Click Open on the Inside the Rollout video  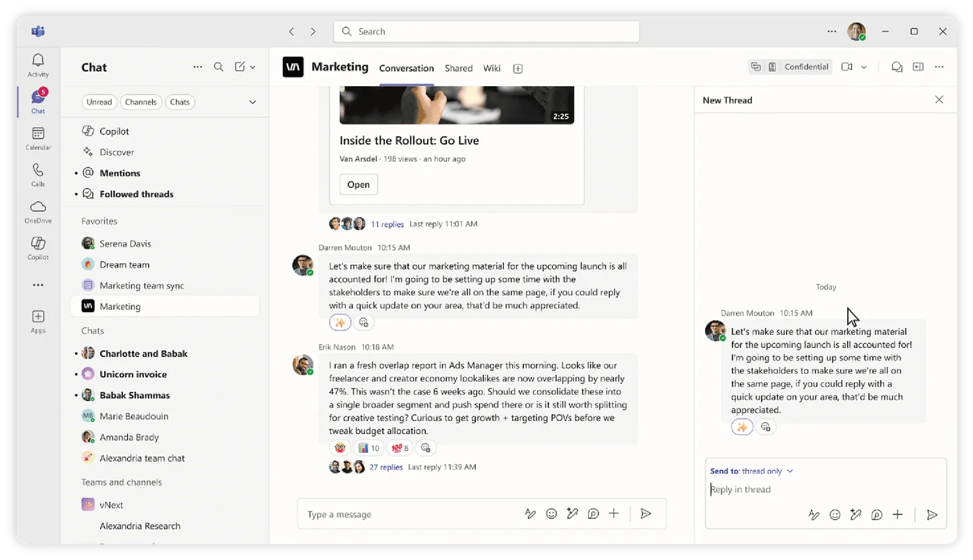359,184
